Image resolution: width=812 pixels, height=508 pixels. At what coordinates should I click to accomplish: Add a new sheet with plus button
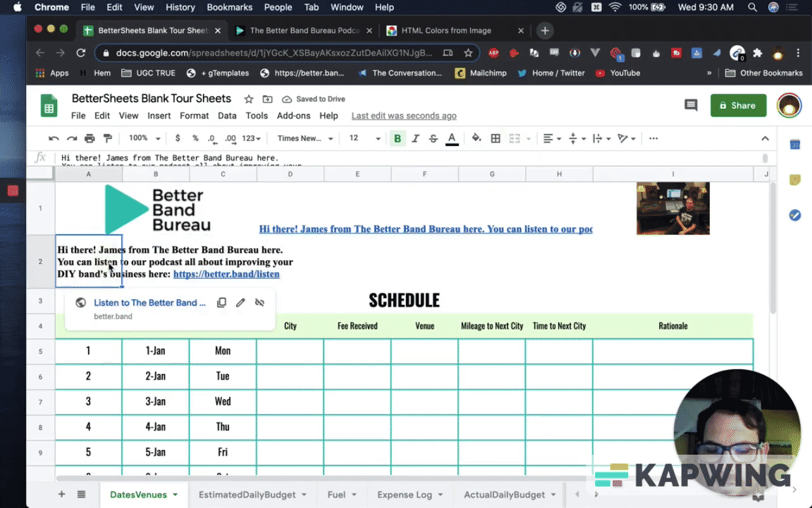tap(62, 494)
